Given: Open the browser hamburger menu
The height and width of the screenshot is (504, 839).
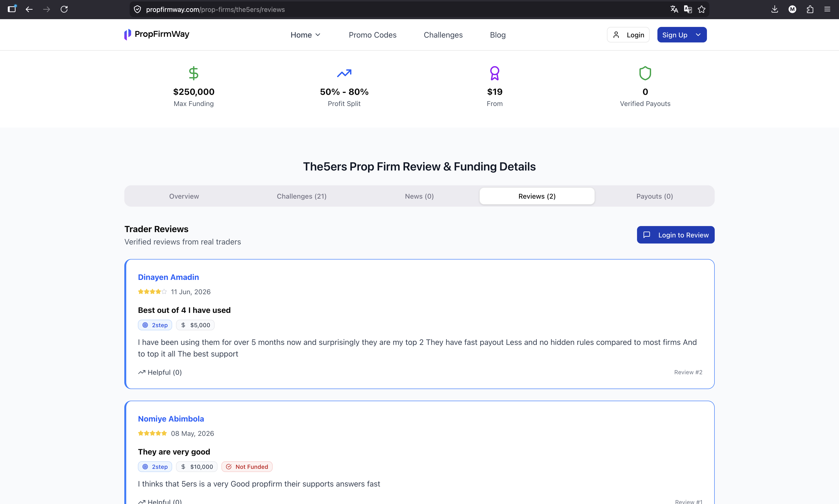Looking at the screenshot, I should 827,9.
